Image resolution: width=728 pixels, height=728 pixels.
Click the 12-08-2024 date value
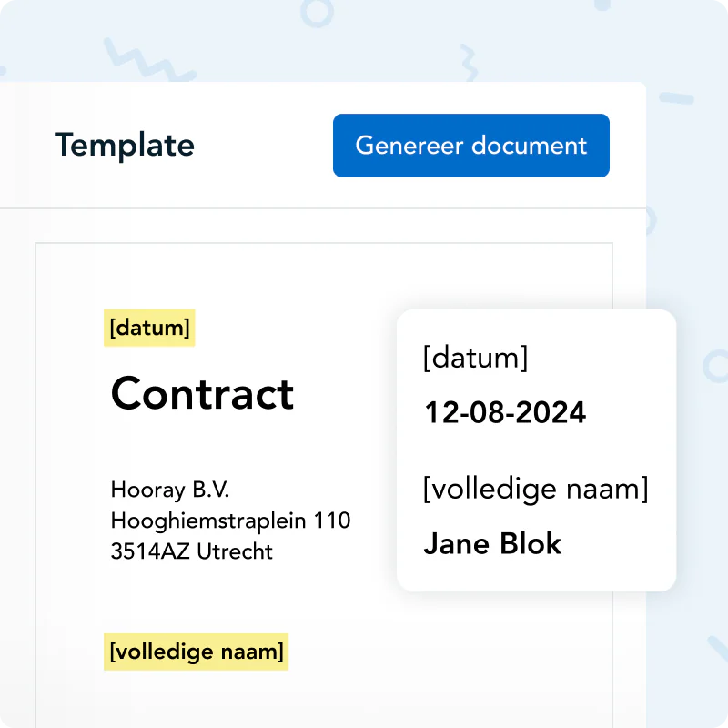(505, 413)
